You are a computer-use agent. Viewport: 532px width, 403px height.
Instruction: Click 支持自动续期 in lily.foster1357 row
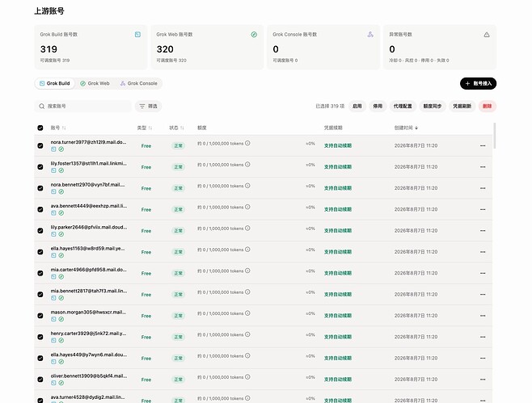338,167
